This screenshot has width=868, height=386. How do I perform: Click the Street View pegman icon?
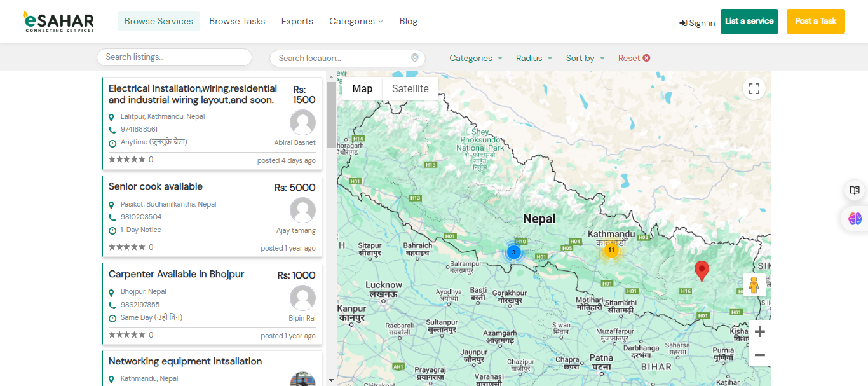pos(754,284)
